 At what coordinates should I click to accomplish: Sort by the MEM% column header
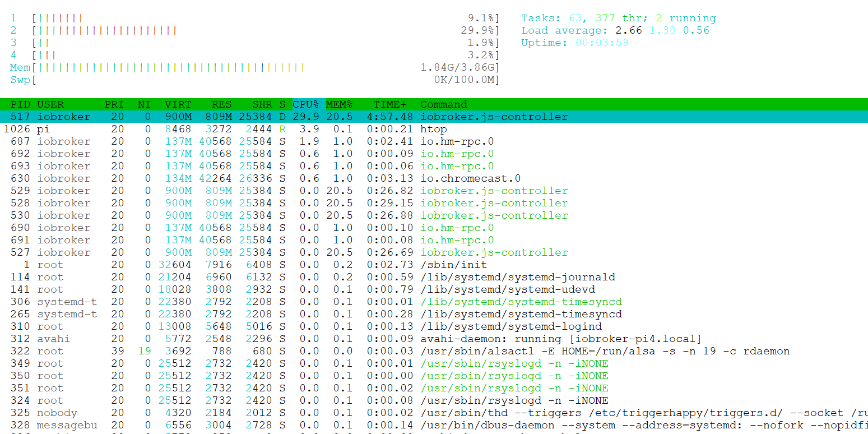coord(340,104)
